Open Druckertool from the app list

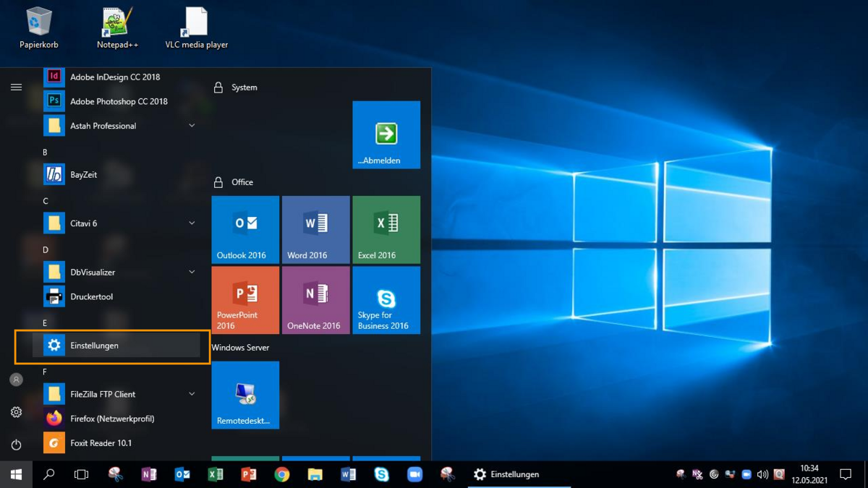116,296
